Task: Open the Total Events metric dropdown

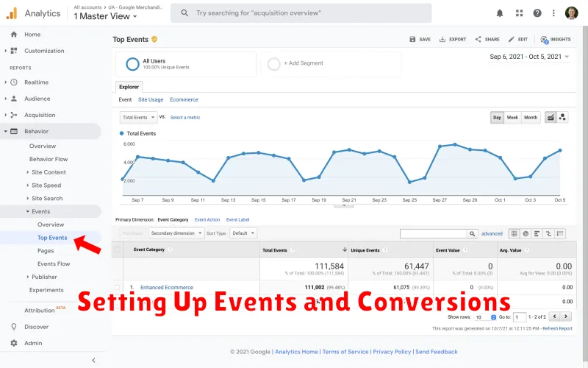Action: tap(139, 118)
